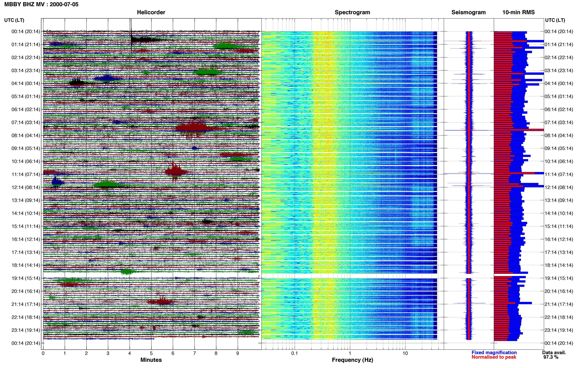Click the title text MBBY BHZ MV : 2000-07-05
This screenshot has width=588, height=368.
tap(41, 4)
